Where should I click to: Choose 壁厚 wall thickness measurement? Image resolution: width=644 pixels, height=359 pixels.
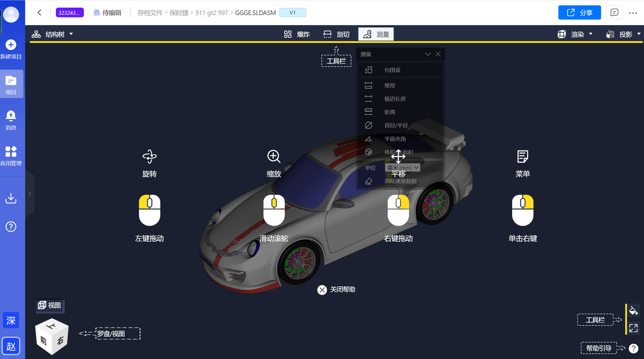pyautogui.click(x=401, y=86)
